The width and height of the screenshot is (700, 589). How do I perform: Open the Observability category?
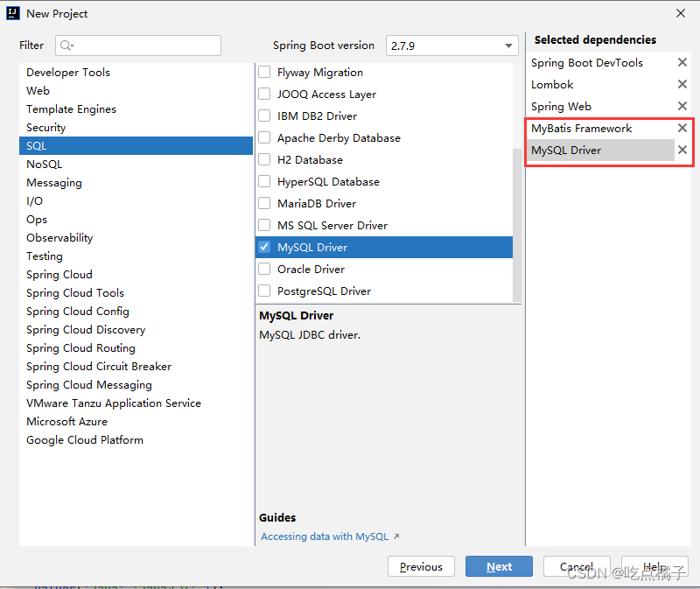[136, 237]
